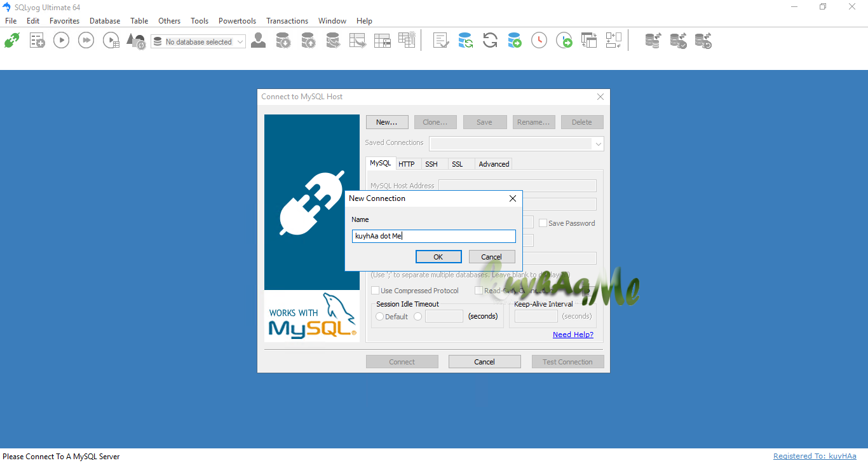Click the table with curved arrow icon
The height and width of the screenshot is (463, 868).
pos(358,41)
